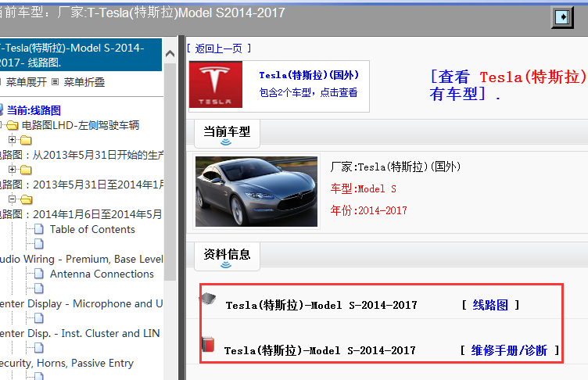Click blue chevron under 当前车型 tab
Viewport: 588px width, 380px height.
[226, 142]
